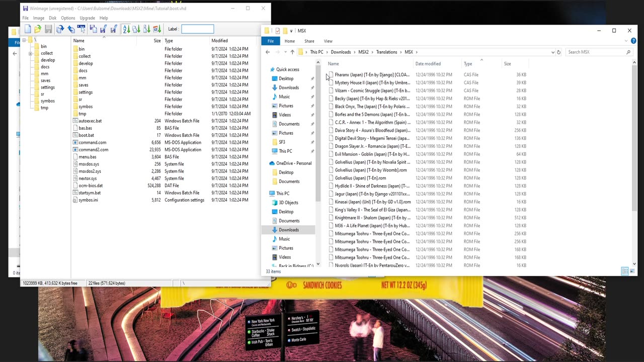Collapse the root folder in WinImage tree
Viewport: 644px width, 362px height.
[24, 40]
